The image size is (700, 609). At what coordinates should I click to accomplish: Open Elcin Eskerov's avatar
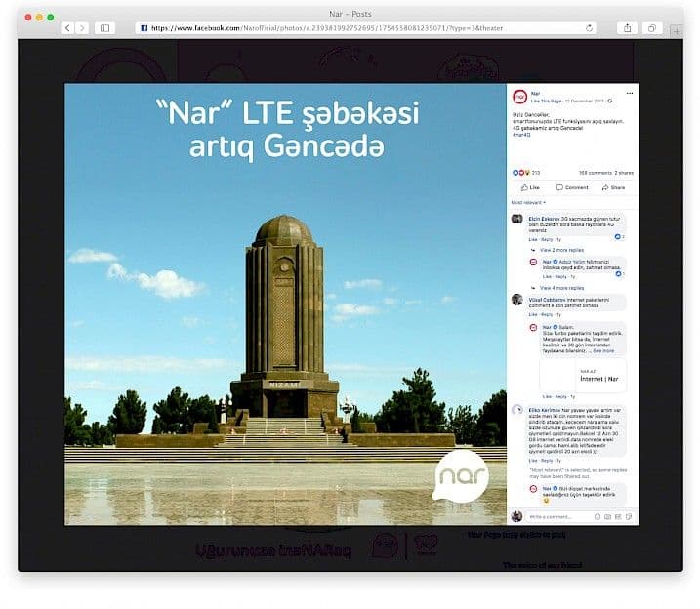(517, 219)
